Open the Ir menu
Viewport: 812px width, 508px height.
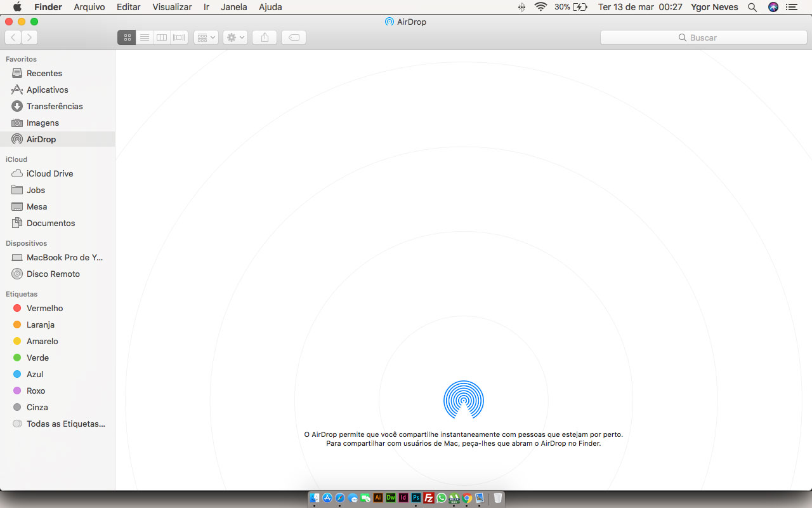[x=206, y=7]
